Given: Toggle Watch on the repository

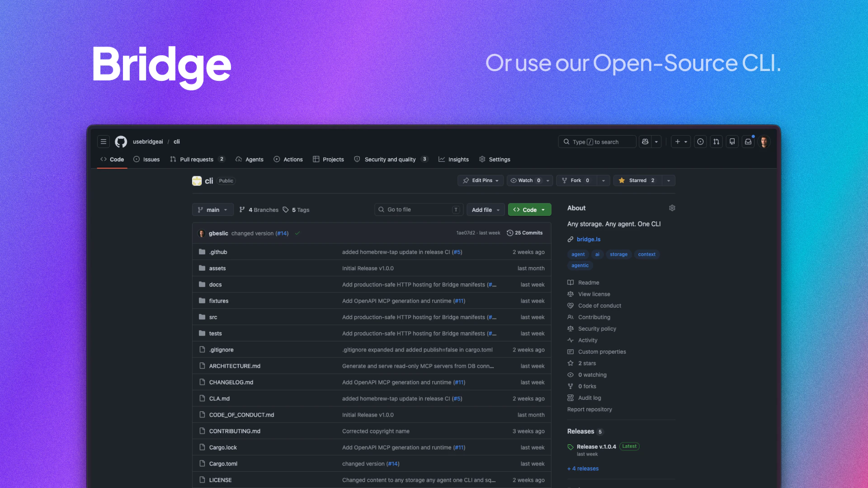Looking at the screenshot, I should click(524, 180).
